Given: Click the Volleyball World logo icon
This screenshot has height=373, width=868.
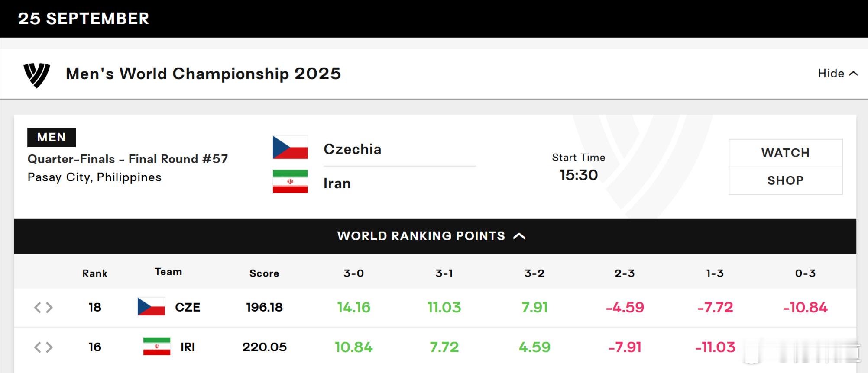Looking at the screenshot, I should pyautogui.click(x=37, y=75).
